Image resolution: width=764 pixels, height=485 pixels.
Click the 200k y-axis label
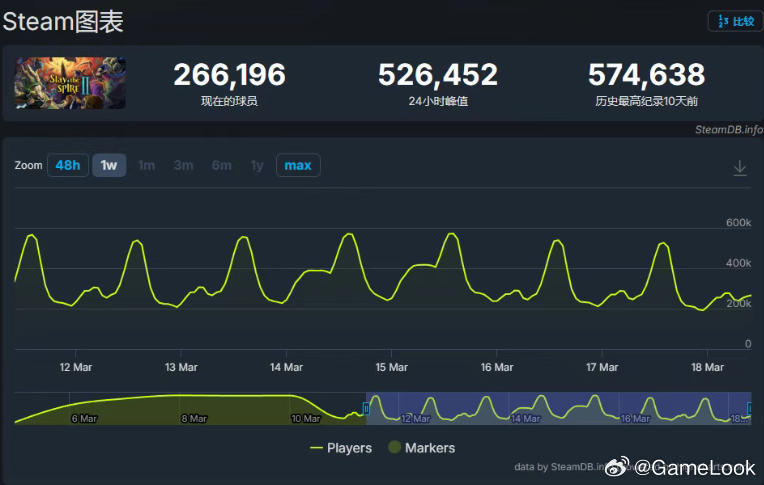tap(739, 303)
